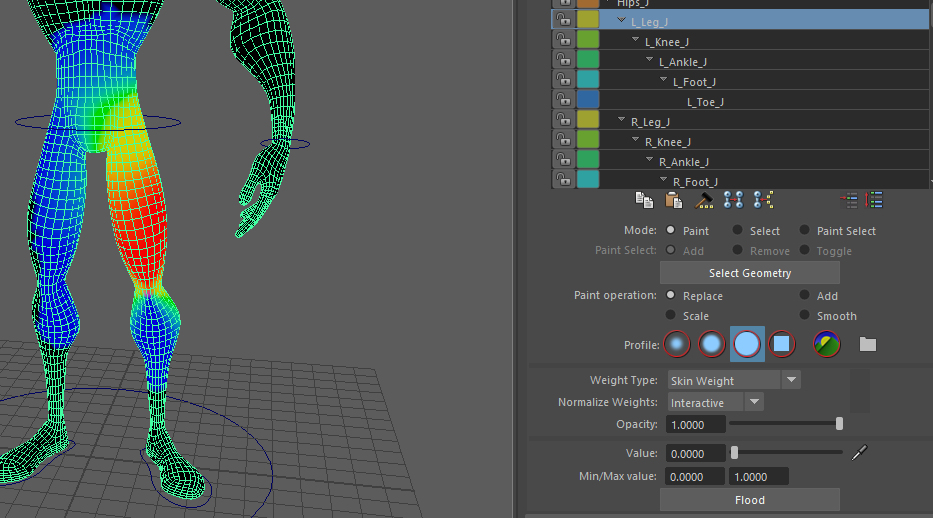Image resolution: width=933 pixels, height=518 pixels.
Task: Click the last brush profile image icon
Action: [827, 345]
